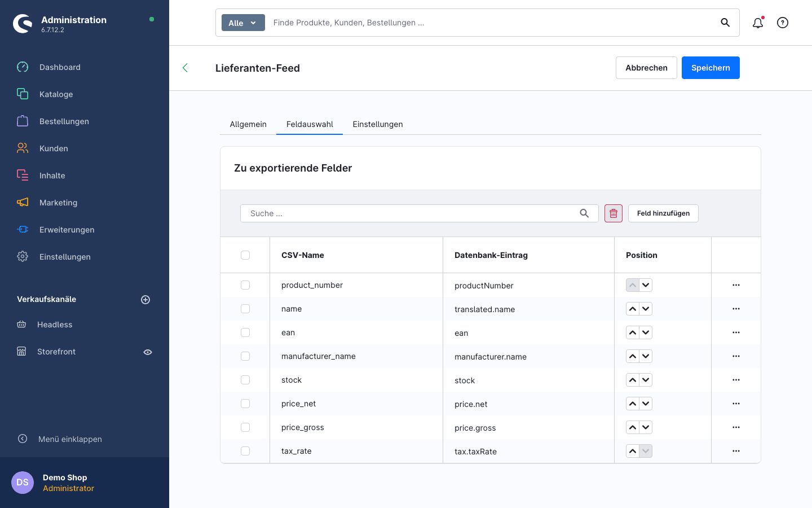
Task: Select the price_net checkbox
Action: [x=245, y=404]
